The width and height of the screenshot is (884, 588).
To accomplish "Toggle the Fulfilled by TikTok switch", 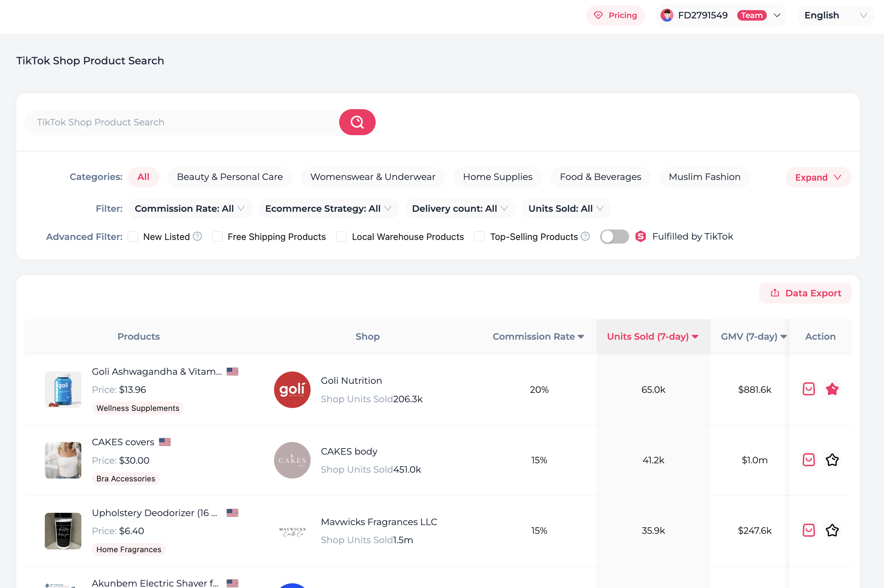I will click(614, 237).
